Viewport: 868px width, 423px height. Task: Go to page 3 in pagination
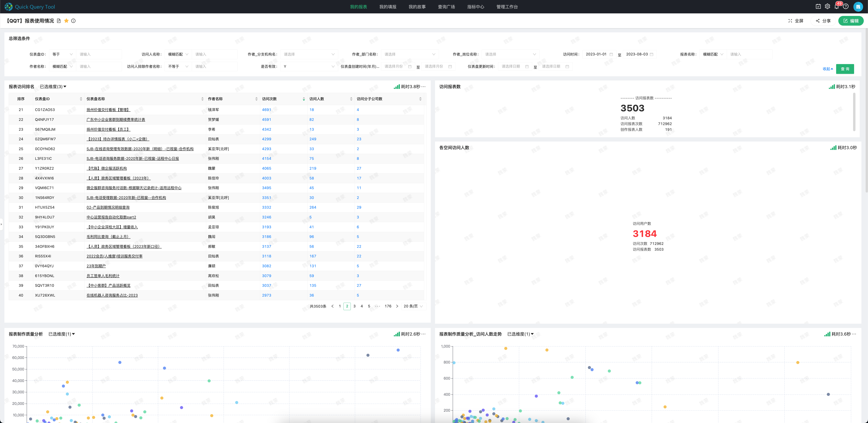coord(354,306)
